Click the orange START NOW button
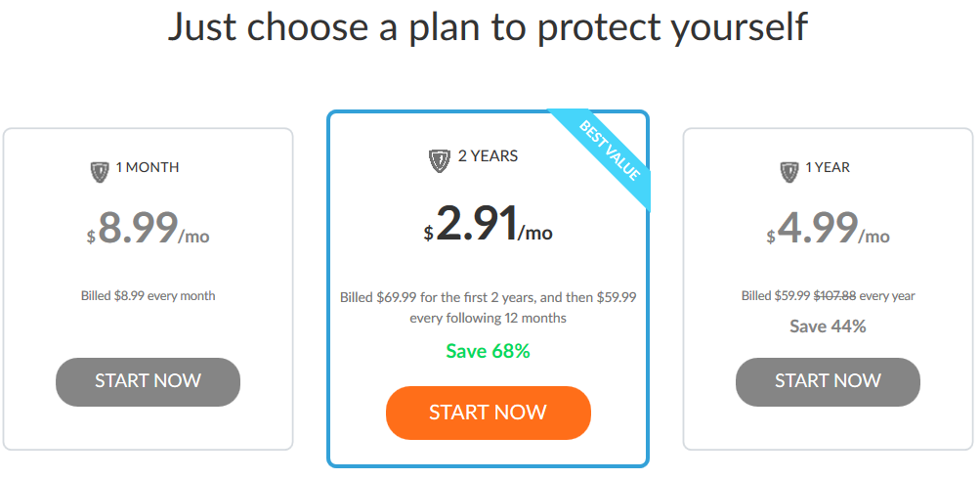The width and height of the screenshot is (980, 479). [489, 413]
